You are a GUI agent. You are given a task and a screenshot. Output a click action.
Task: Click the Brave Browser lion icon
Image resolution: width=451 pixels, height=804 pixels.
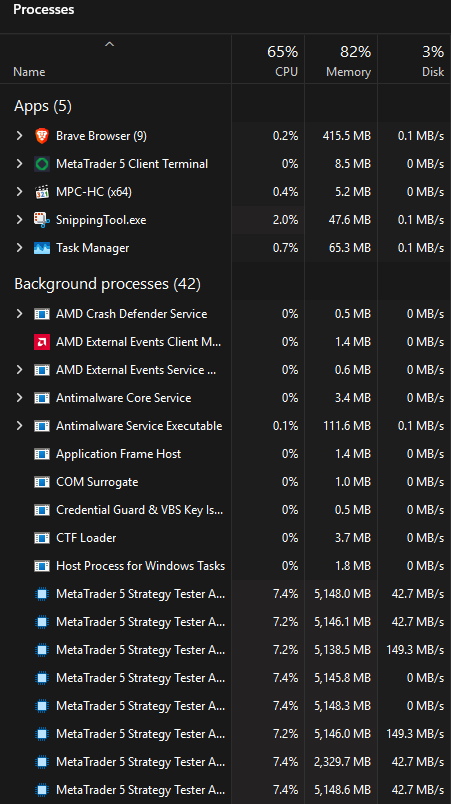(x=42, y=136)
